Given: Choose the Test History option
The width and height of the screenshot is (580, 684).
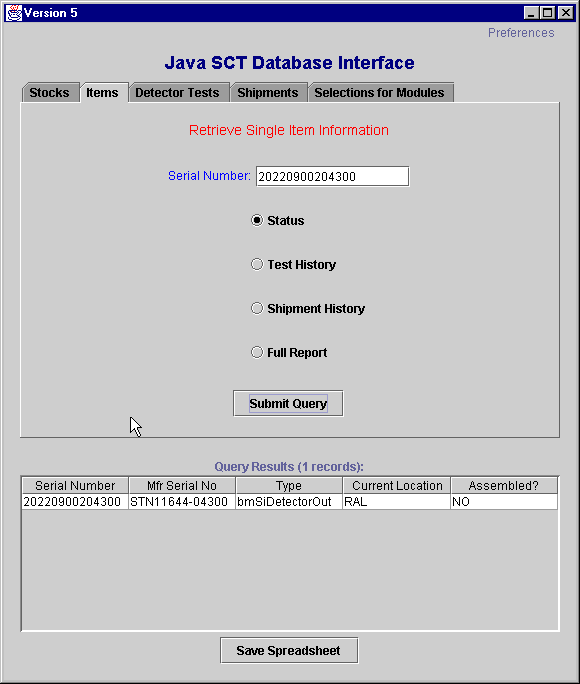Looking at the screenshot, I should (x=257, y=264).
